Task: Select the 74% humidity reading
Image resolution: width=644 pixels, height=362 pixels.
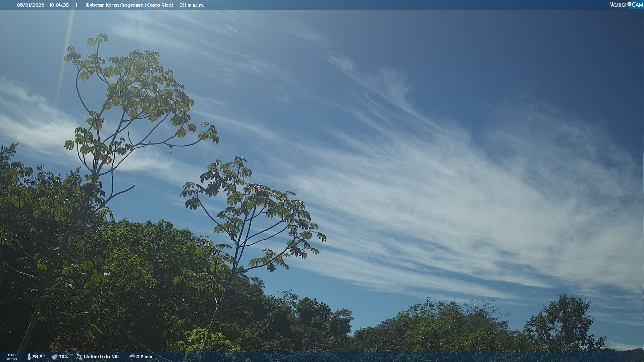Action: 63,357
